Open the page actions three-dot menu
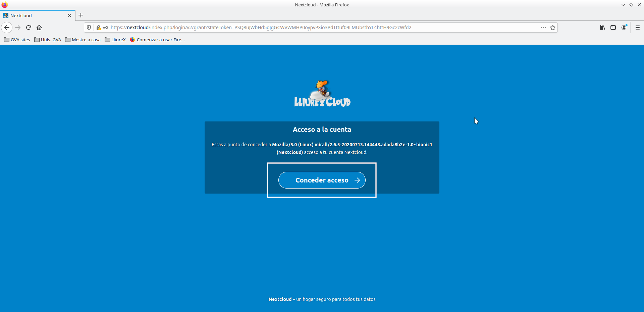This screenshot has height=312, width=644. pos(543,28)
